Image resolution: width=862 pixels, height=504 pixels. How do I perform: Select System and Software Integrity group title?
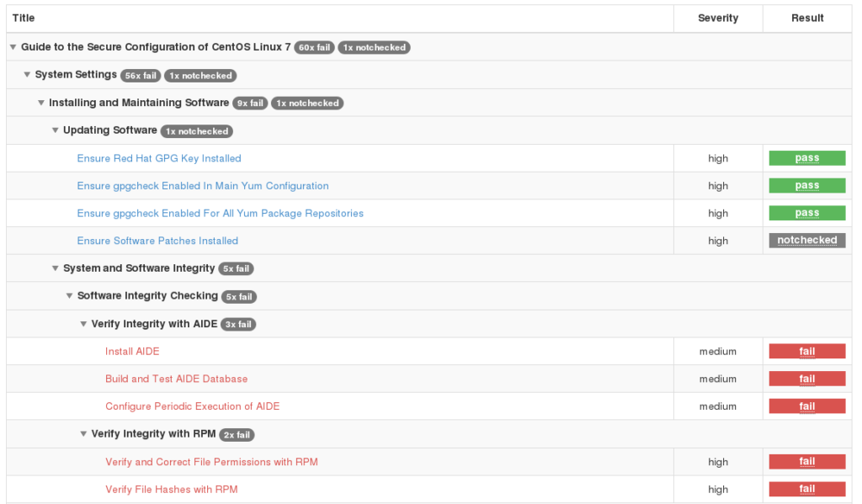(x=139, y=268)
